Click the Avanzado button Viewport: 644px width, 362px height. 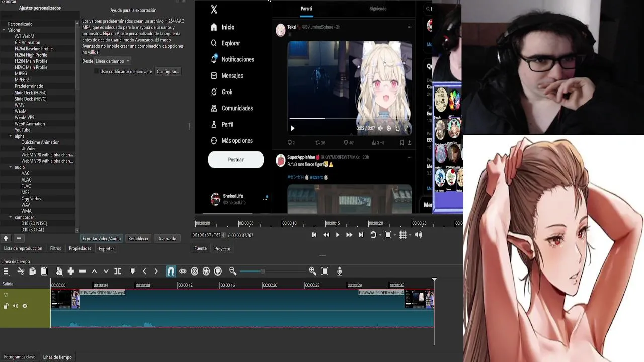pos(167,239)
